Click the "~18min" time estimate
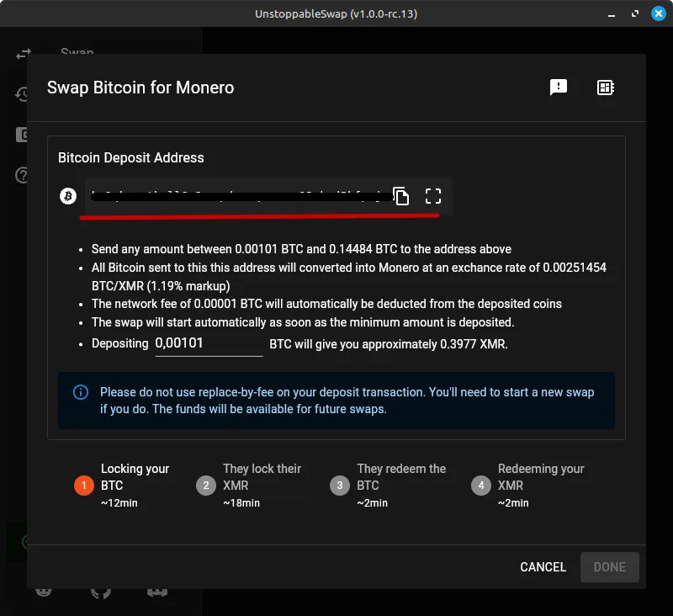673x616 pixels. [241, 503]
